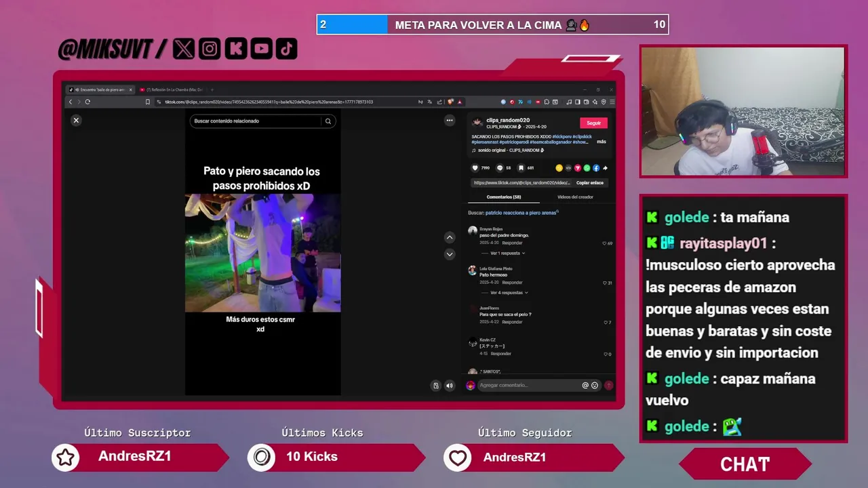Click the X logo in stream overlay
Image resolution: width=868 pixels, height=488 pixels.
(183, 48)
